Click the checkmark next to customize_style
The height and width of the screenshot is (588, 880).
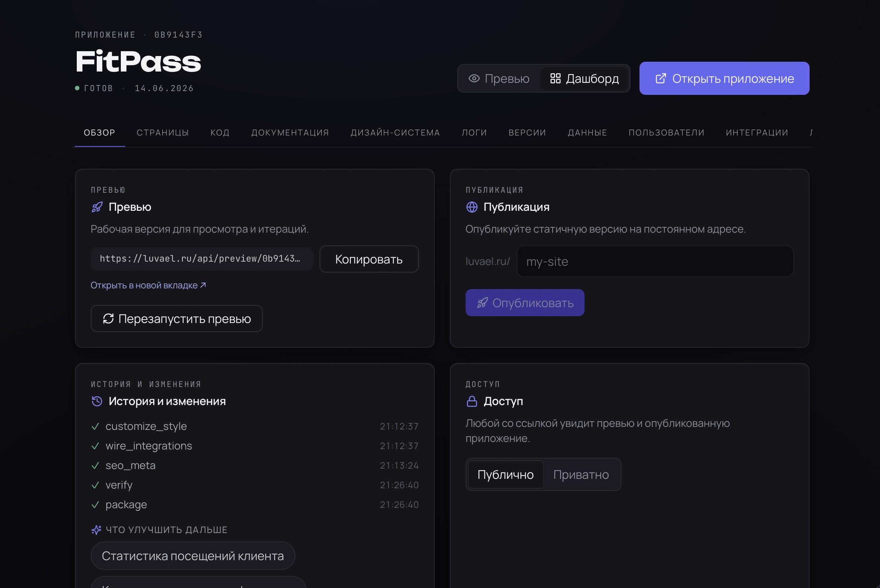click(x=95, y=426)
